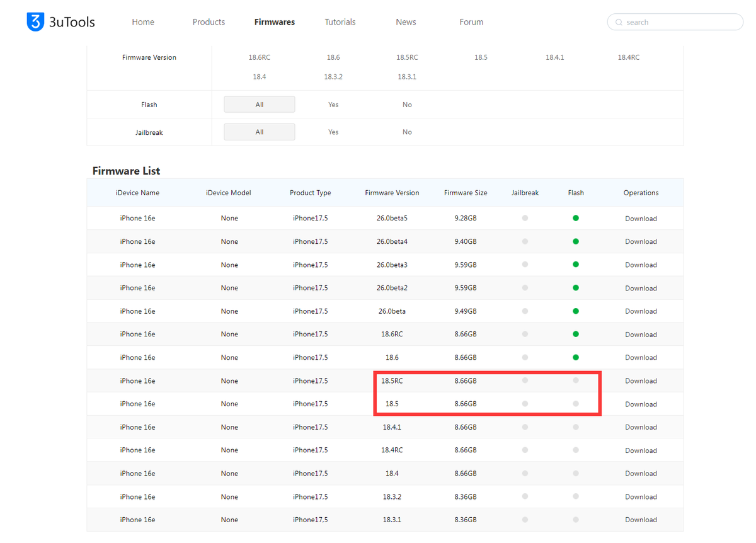Download the 18.6 firmware row
This screenshot has height=543, width=756.
point(641,357)
